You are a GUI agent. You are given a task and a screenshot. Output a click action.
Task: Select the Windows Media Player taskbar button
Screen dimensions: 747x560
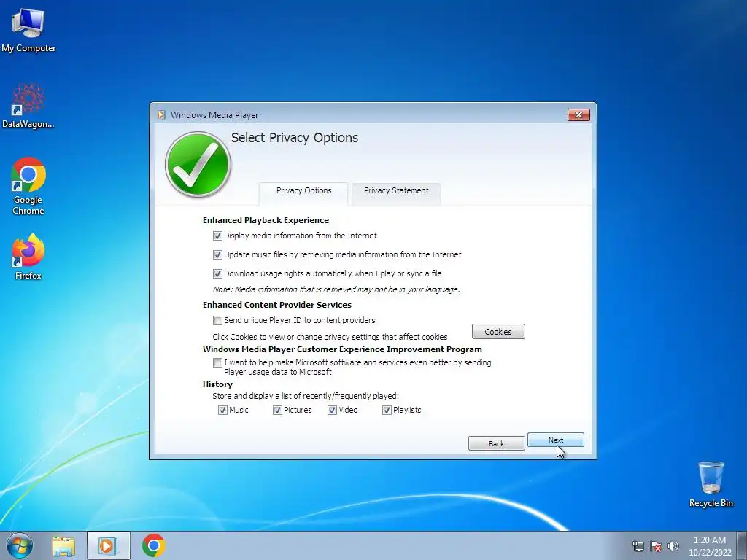[x=108, y=545]
